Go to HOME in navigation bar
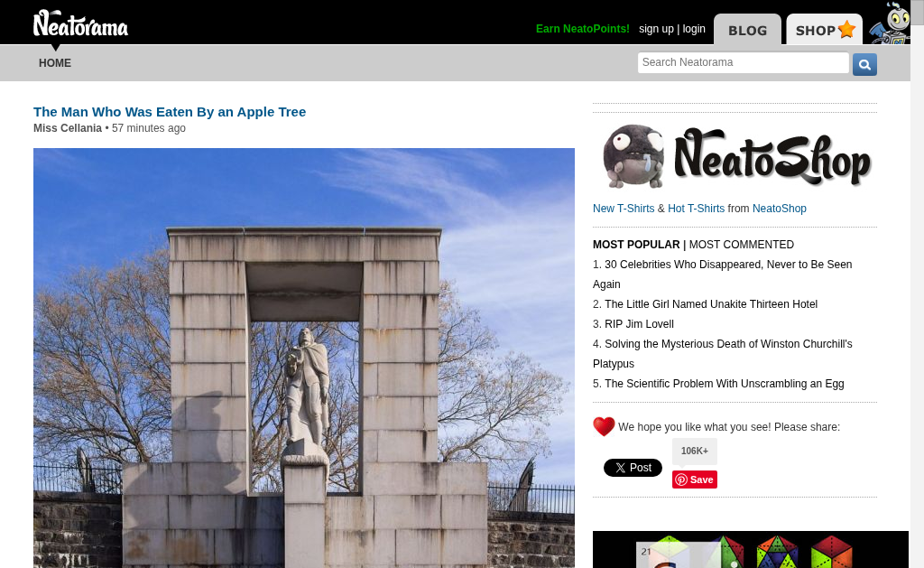924x568 pixels. (55, 63)
